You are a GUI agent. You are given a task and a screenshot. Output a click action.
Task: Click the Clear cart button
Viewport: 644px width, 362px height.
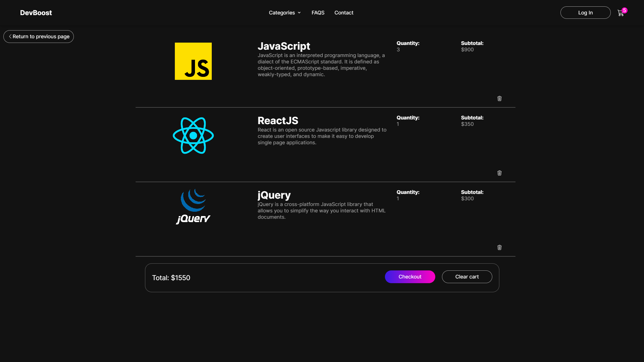(x=467, y=277)
